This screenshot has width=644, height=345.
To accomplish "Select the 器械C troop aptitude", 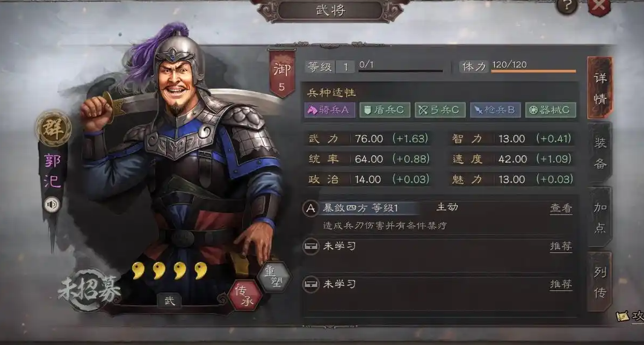I will pyautogui.click(x=551, y=110).
